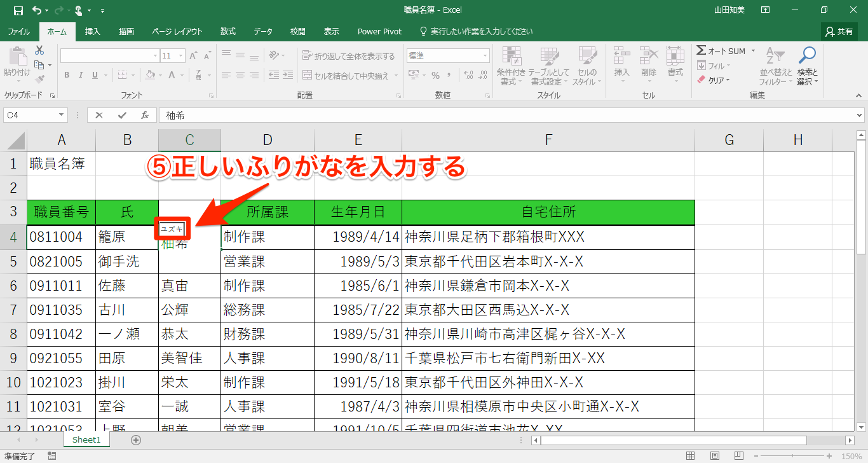The width and height of the screenshot is (868, 463).
Task: Confirm the cell entry with the checkmark icon
Action: [x=122, y=115]
